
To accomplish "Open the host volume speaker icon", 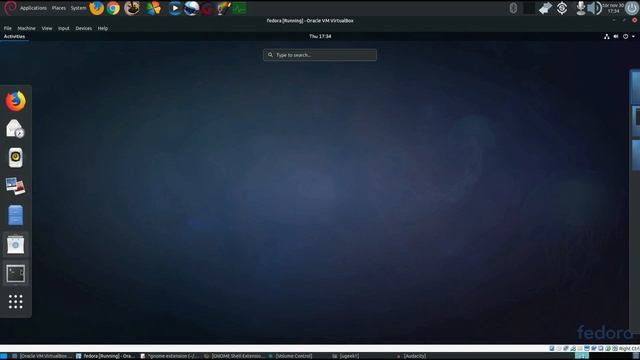I will (594, 8).
